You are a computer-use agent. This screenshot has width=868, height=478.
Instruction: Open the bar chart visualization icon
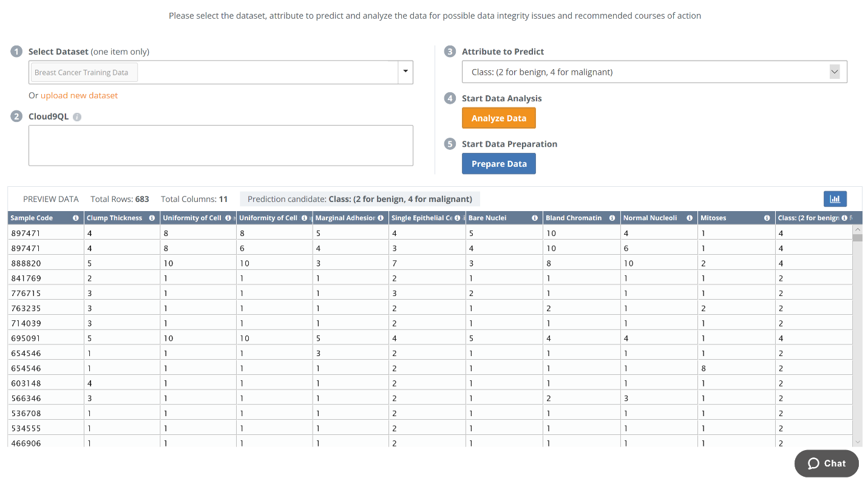pyautogui.click(x=835, y=199)
